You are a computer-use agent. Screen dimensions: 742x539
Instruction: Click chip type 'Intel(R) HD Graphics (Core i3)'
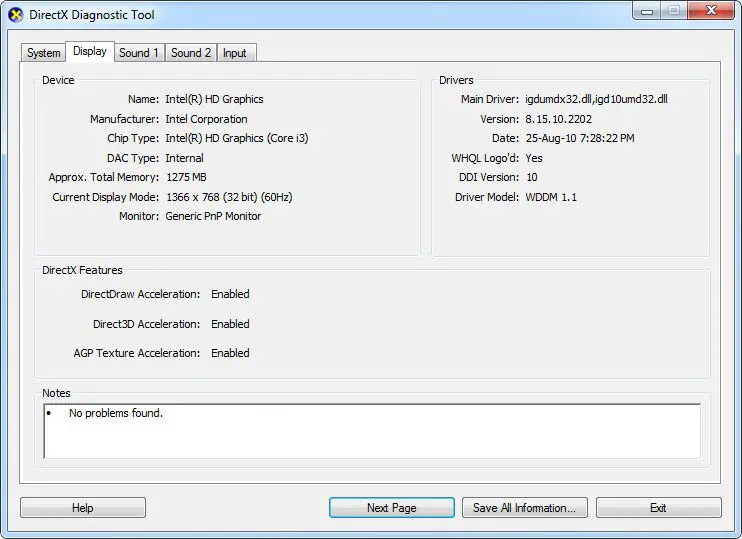coord(237,138)
